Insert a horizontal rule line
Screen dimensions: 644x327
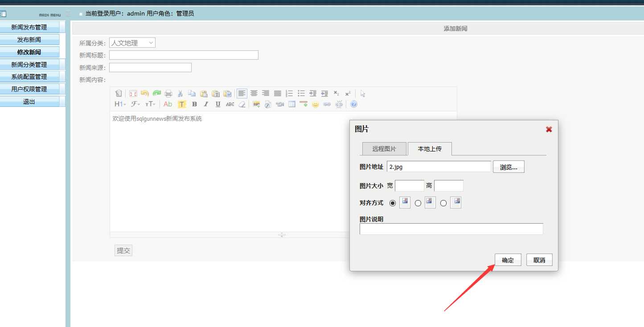pos(304,104)
